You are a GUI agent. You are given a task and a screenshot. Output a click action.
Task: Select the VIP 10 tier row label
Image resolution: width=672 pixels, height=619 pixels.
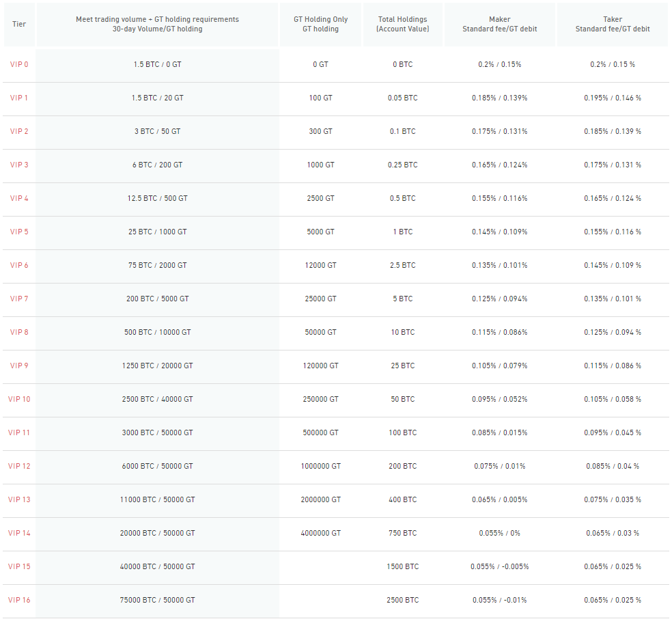point(19,399)
